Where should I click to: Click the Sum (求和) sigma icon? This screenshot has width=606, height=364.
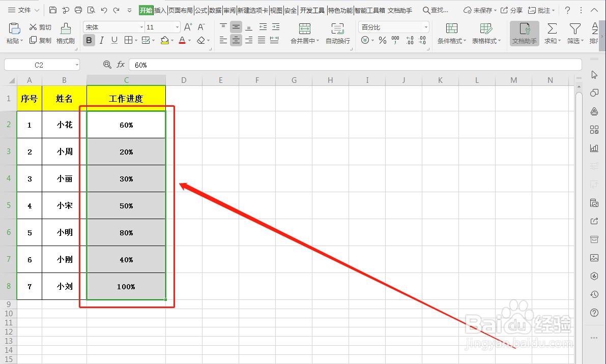click(552, 33)
